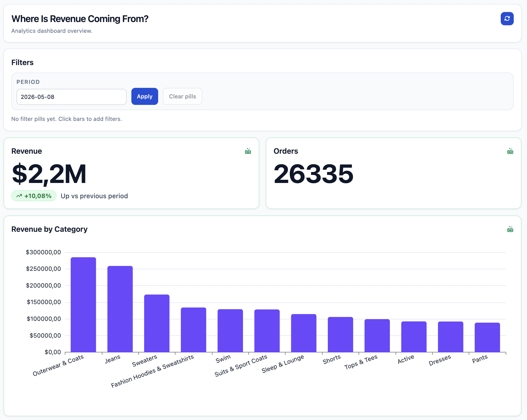Open the AI icon on Revenue by Category
The height and width of the screenshot is (420, 527).
[510, 229]
